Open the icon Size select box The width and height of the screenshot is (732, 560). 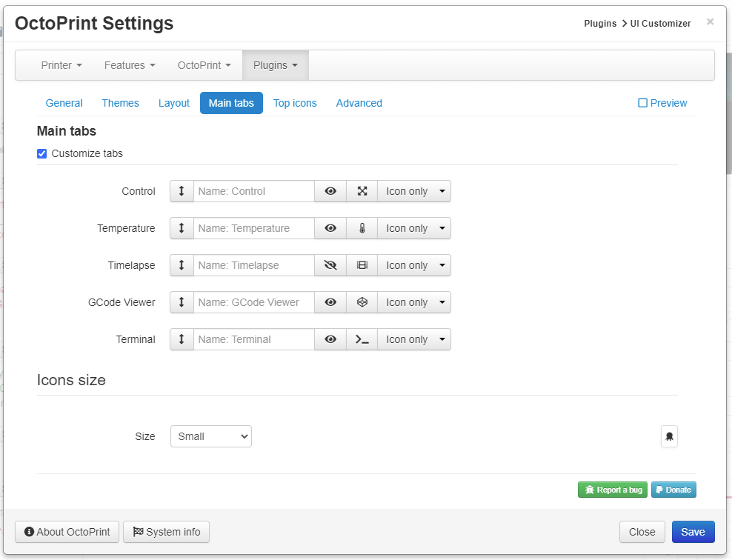tap(211, 436)
